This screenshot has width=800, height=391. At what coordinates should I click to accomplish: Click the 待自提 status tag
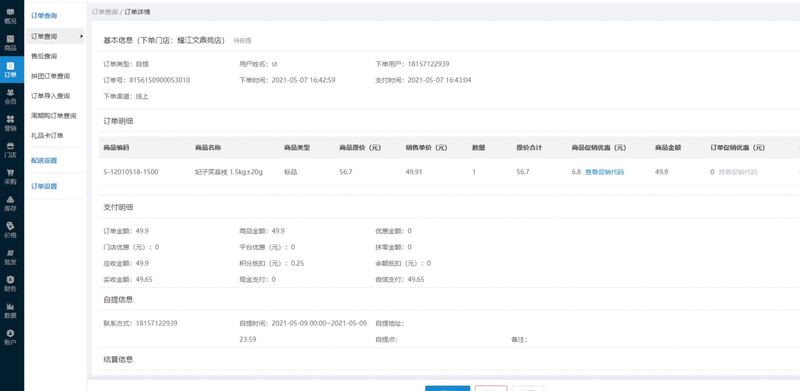click(x=242, y=40)
